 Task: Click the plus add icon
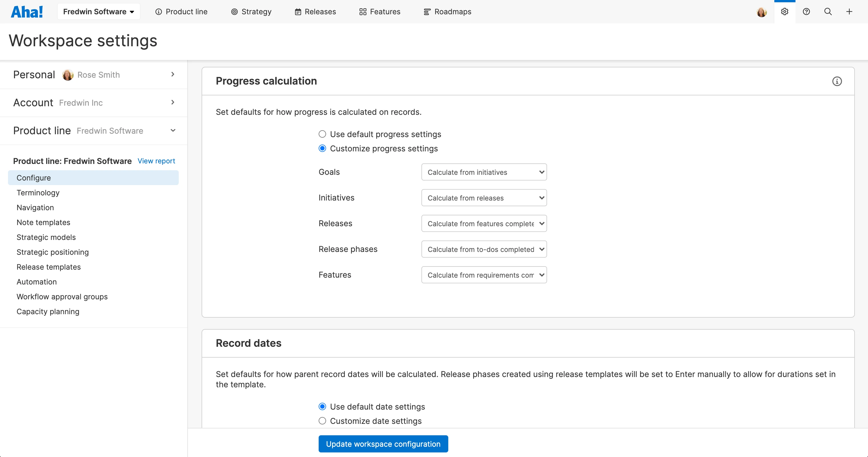click(x=849, y=12)
